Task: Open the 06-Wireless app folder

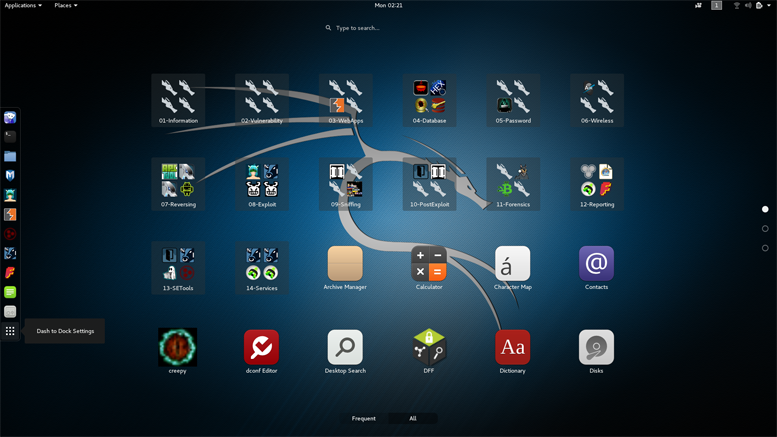Action: coord(597,101)
